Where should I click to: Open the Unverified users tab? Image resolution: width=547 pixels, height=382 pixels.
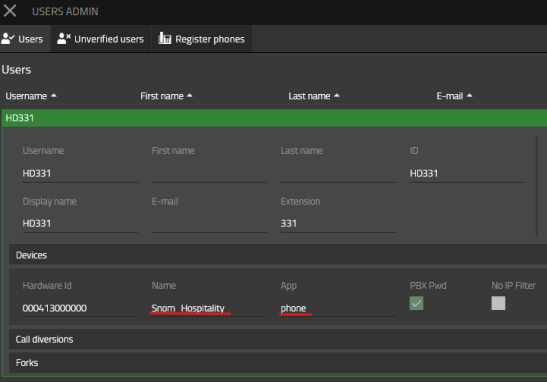(101, 39)
